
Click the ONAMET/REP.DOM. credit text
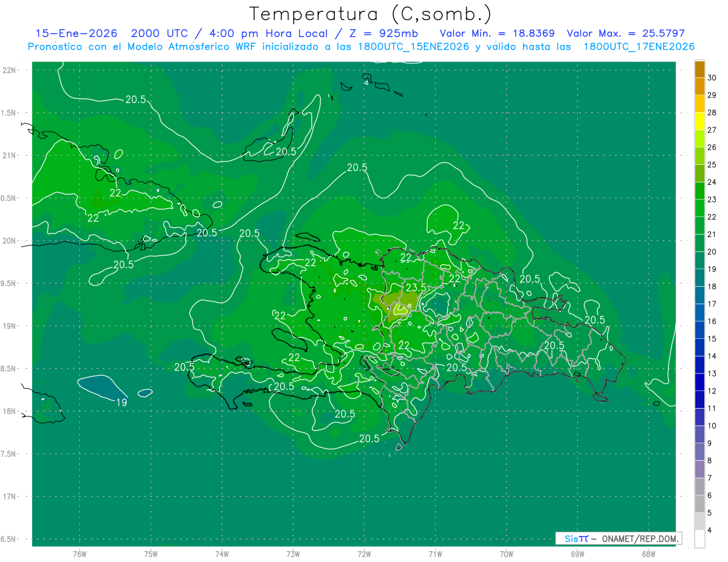[641, 538]
